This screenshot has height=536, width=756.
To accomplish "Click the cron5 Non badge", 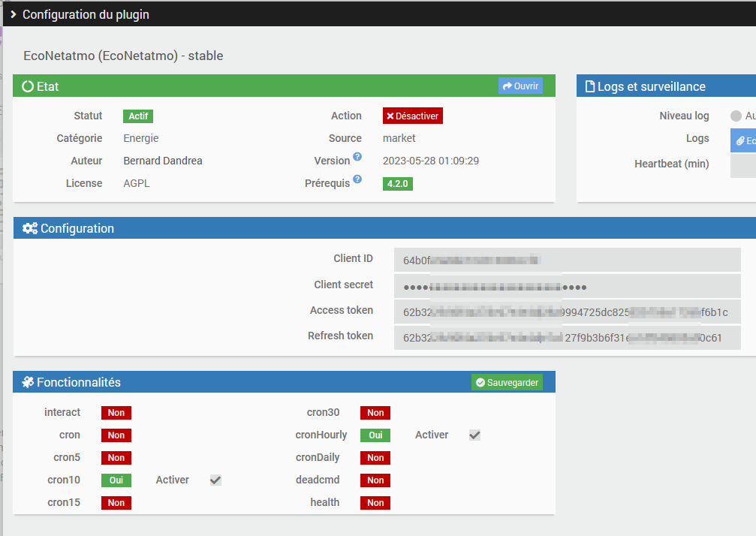I will pos(116,458).
